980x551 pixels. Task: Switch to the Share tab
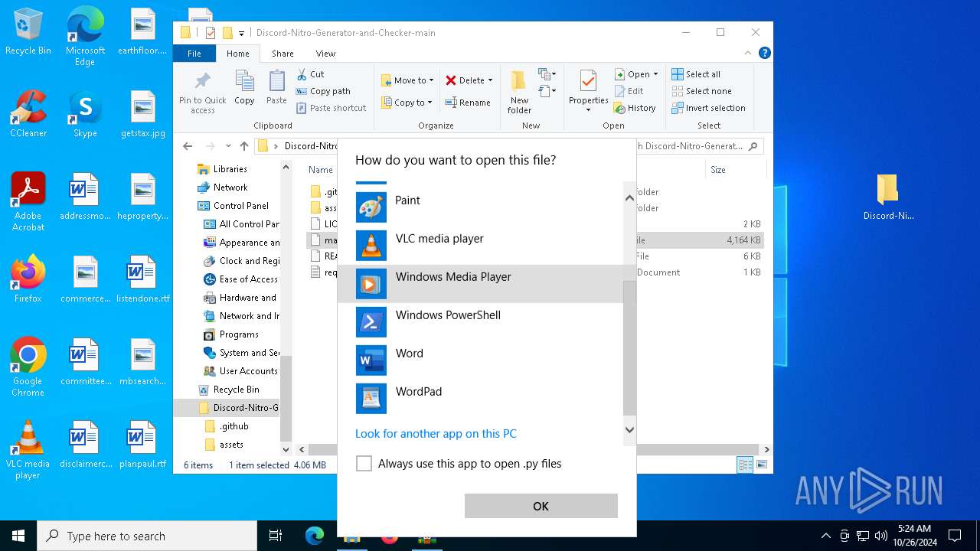283,54
